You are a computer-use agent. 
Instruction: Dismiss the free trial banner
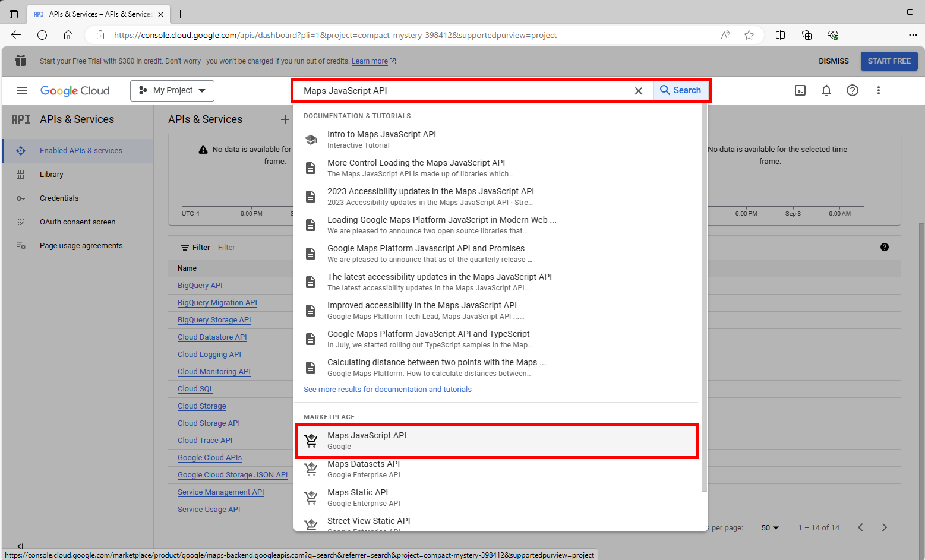(834, 61)
